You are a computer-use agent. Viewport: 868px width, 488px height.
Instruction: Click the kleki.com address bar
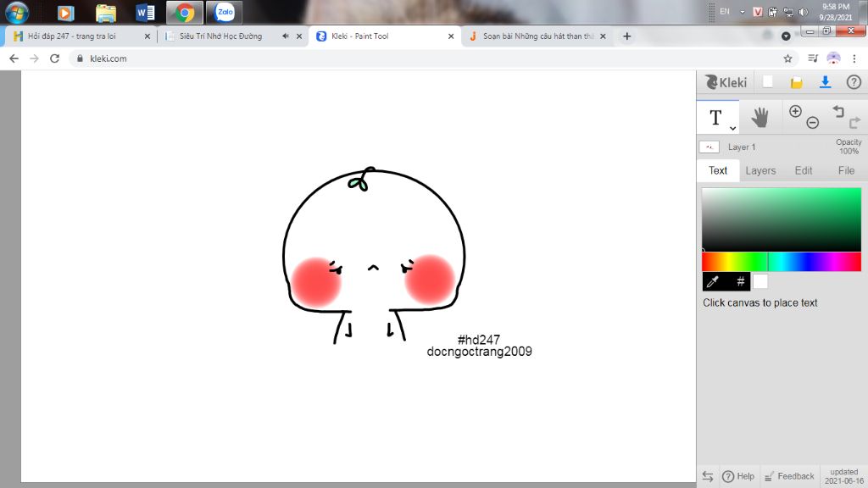click(x=431, y=58)
